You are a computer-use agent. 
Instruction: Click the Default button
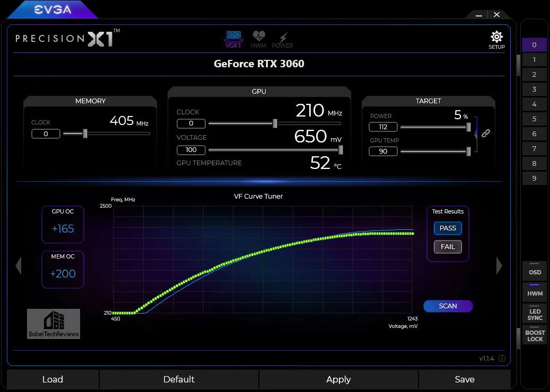point(179,379)
